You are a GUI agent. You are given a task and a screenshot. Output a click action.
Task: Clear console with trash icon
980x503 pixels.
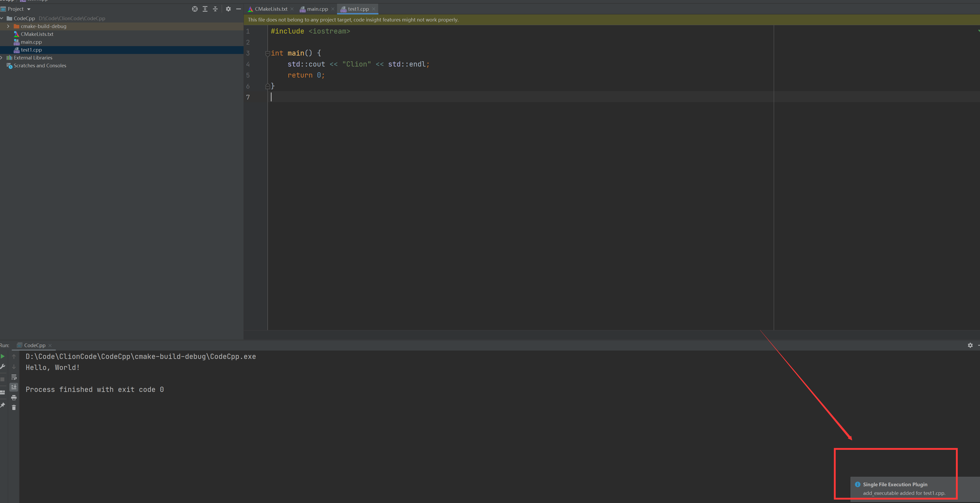pyautogui.click(x=14, y=407)
